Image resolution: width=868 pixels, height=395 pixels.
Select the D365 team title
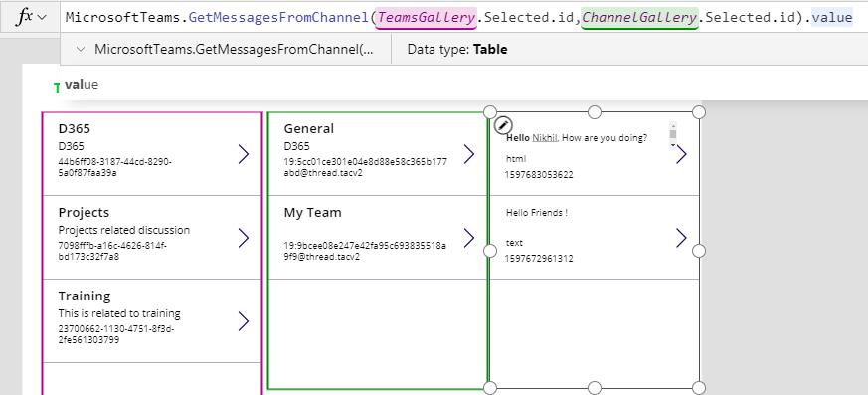coord(75,129)
